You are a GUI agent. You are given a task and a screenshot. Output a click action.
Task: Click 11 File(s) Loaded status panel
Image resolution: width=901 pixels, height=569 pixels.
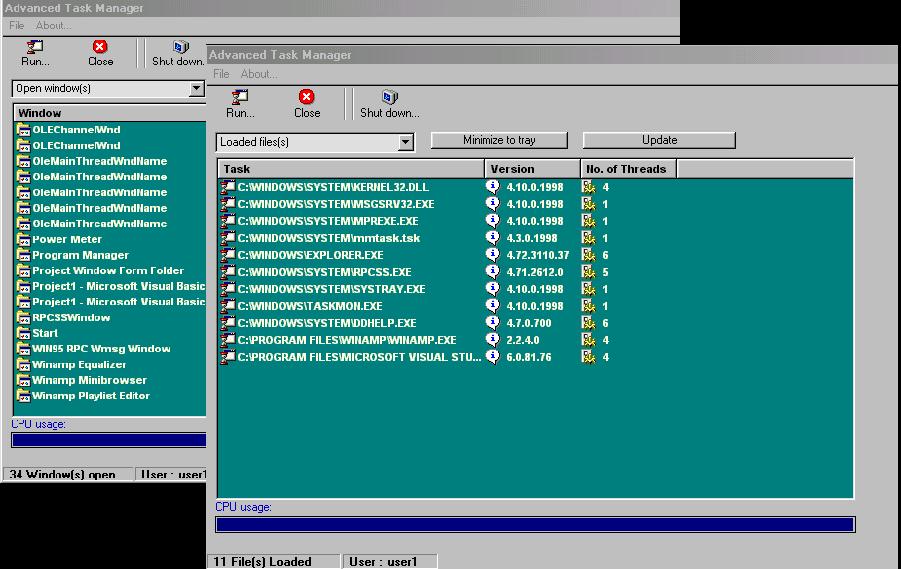coord(274,562)
